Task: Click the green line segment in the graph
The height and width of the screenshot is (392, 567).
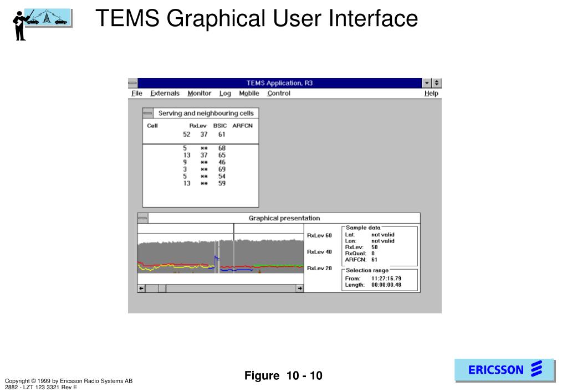Action: pyautogui.click(x=278, y=266)
